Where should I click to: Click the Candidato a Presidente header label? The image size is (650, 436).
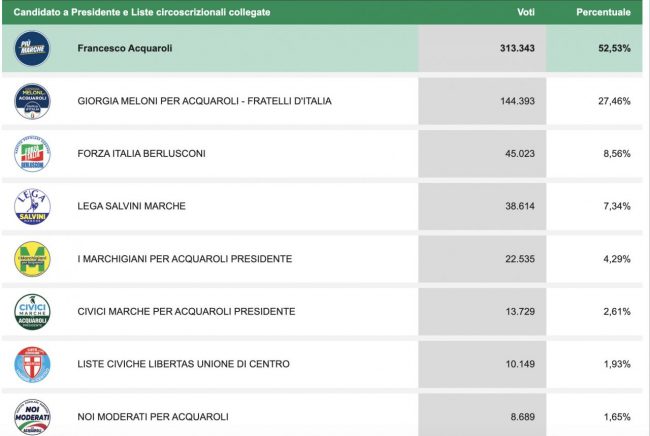tap(141, 13)
